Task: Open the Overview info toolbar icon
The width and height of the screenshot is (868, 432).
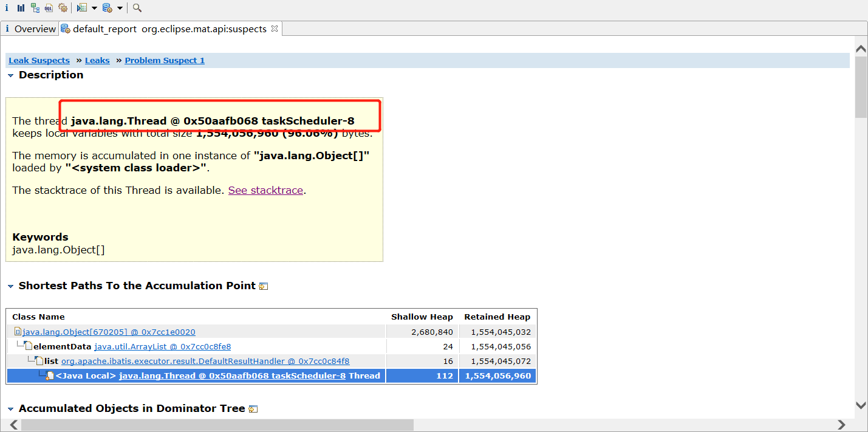Action: 7,8
